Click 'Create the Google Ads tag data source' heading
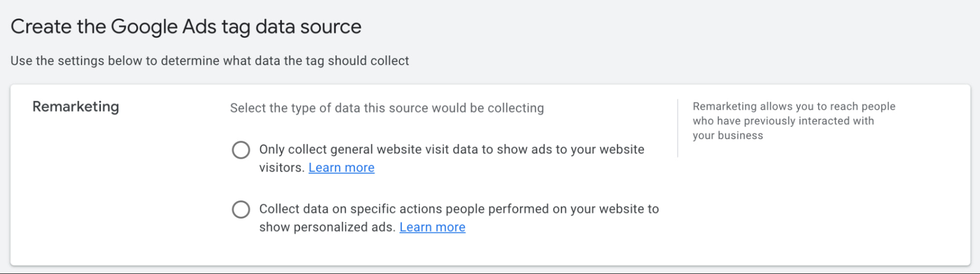The image size is (980, 274). [186, 26]
